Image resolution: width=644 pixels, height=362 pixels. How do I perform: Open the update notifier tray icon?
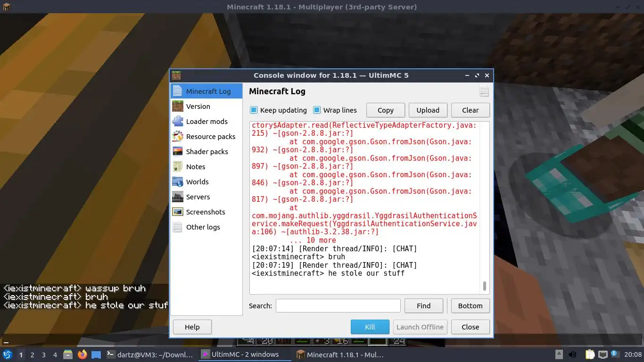tap(615, 354)
